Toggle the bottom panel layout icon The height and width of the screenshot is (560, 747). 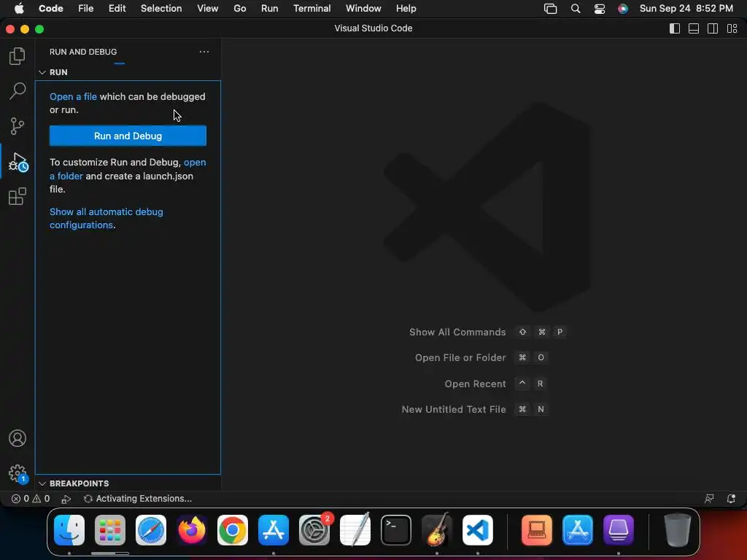click(694, 28)
